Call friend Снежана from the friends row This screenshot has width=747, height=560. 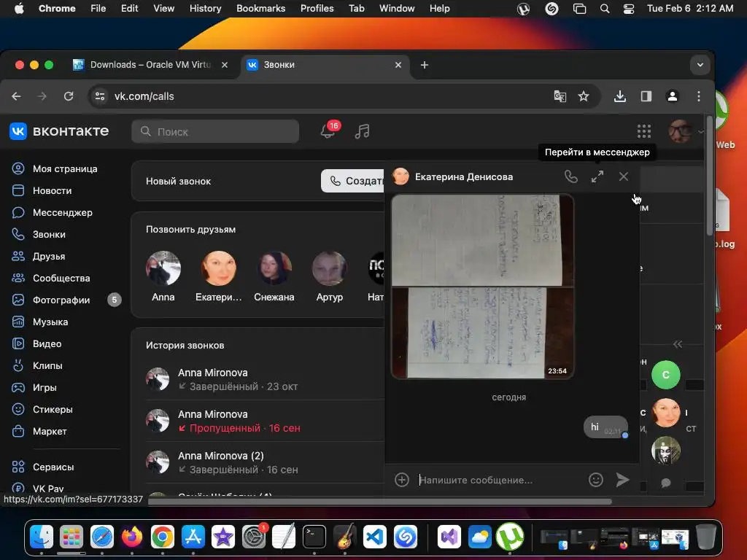click(274, 276)
